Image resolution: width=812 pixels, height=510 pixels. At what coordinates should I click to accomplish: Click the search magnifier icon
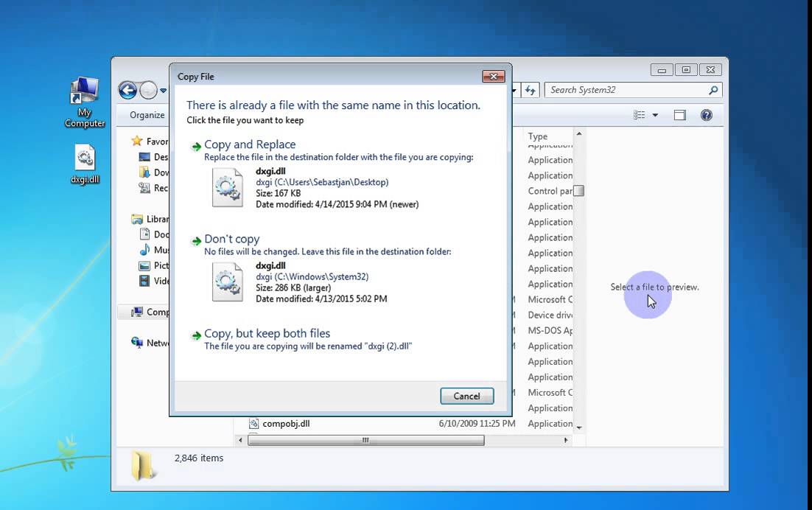[713, 90]
